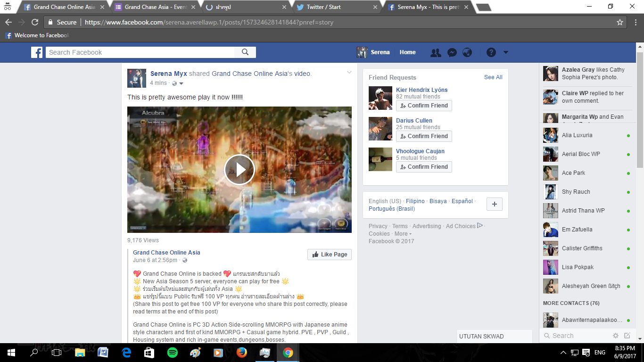Expand the More footer links dropdown
644x362 pixels.
pyautogui.click(x=403, y=234)
